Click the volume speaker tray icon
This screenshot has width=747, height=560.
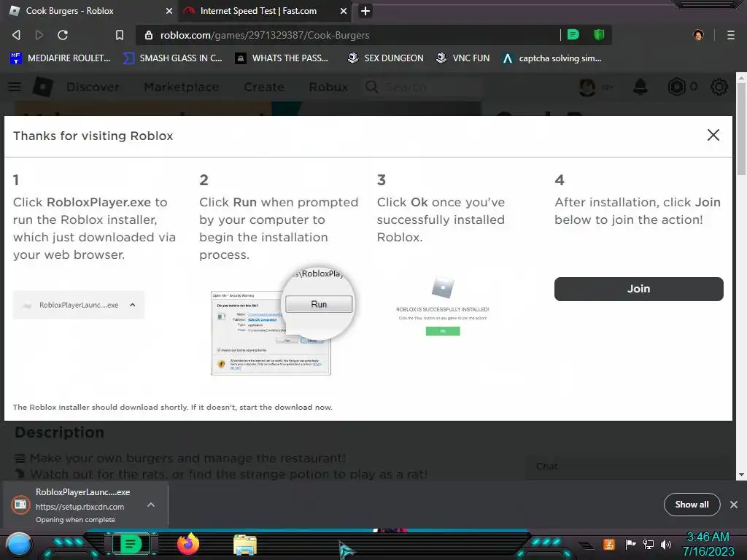pyautogui.click(x=665, y=544)
